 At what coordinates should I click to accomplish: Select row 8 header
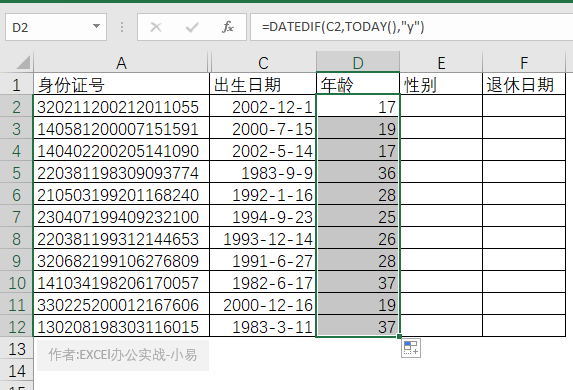(x=16, y=238)
